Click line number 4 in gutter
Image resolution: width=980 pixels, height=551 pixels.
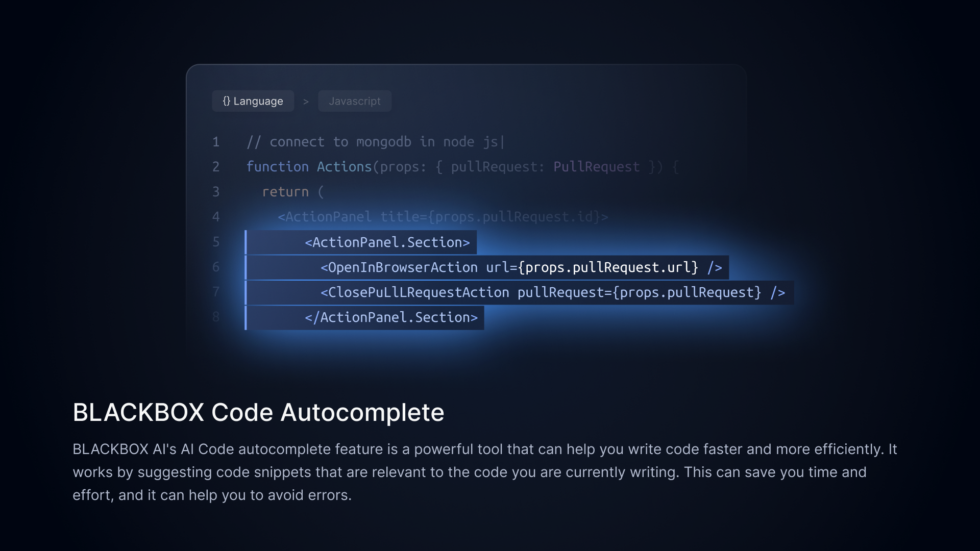pos(216,217)
